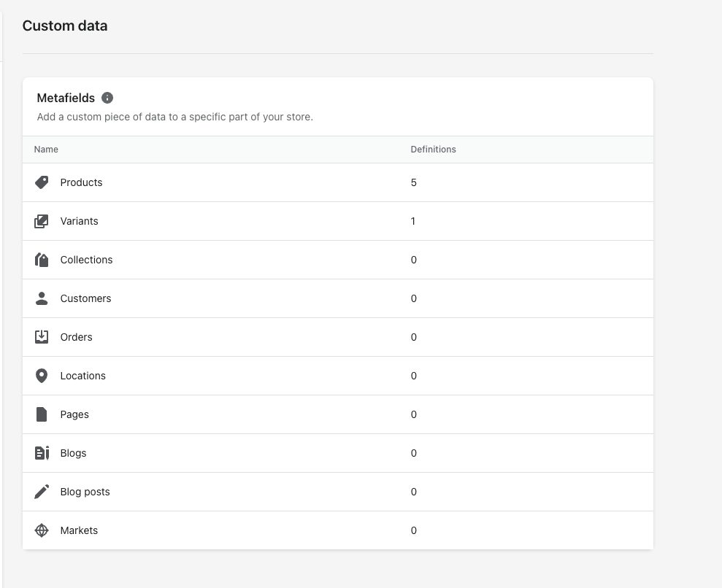Image resolution: width=722 pixels, height=588 pixels.
Task: Click the Collections icon
Action: 42,260
